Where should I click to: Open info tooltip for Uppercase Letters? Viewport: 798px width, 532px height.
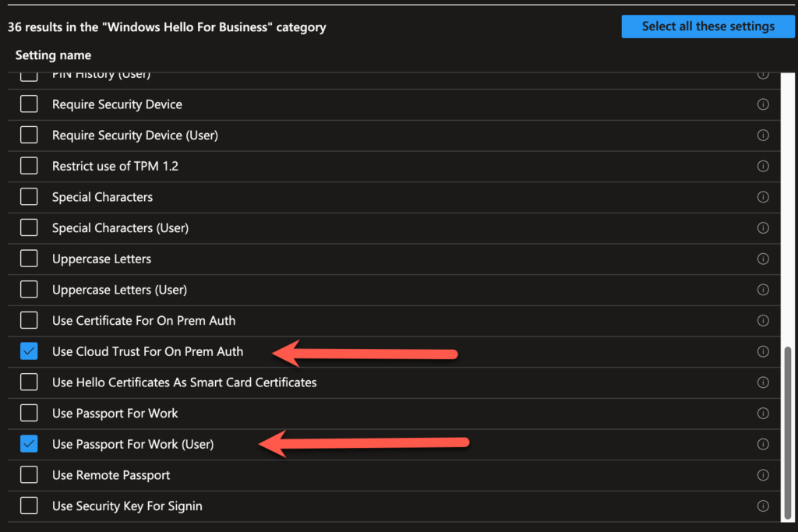(763, 259)
